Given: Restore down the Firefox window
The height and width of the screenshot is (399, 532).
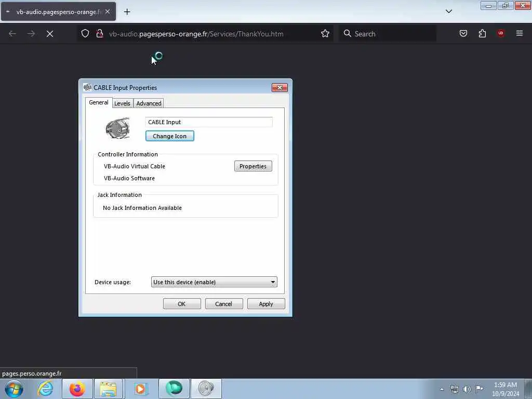Looking at the screenshot, I should pyautogui.click(x=506, y=5).
